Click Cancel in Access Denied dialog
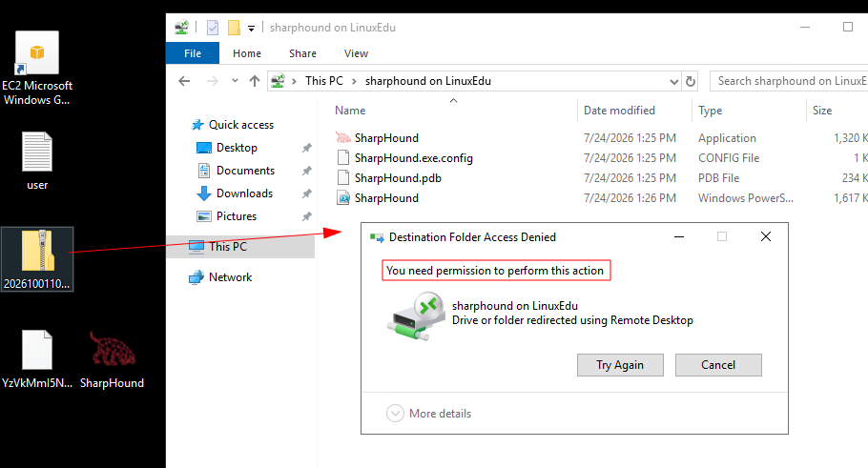868x468 pixels. [718, 365]
